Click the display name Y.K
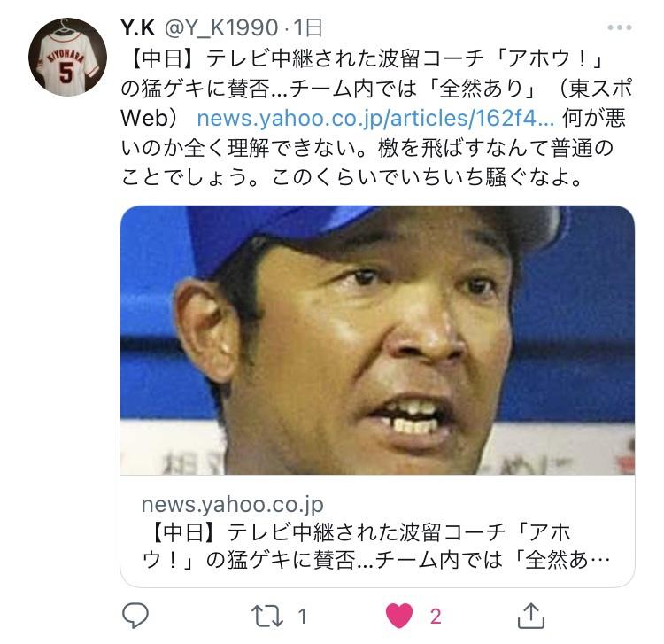 pyautogui.click(x=137, y=28)
